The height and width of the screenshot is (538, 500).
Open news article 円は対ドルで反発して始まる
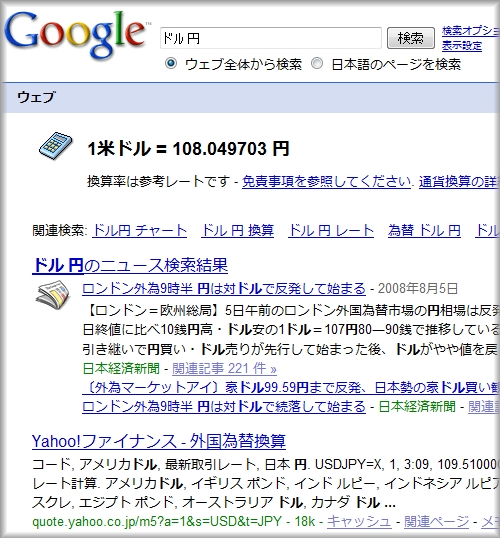click(224, 289)
